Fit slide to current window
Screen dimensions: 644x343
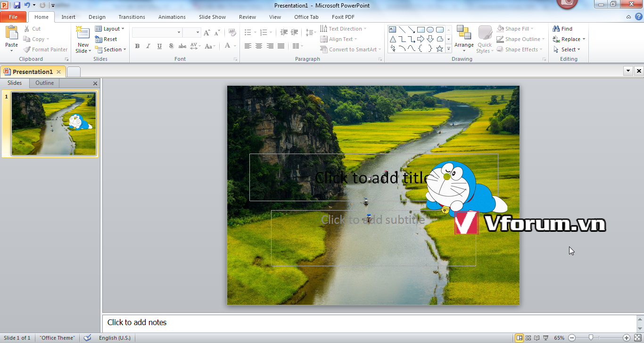pyautogui.click(x=637, y=338)
